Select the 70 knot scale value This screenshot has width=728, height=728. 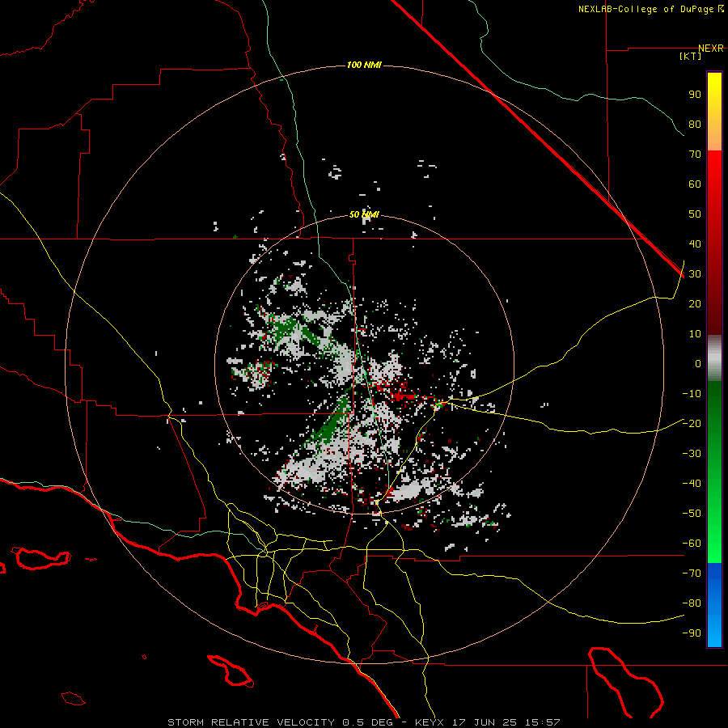695,154
